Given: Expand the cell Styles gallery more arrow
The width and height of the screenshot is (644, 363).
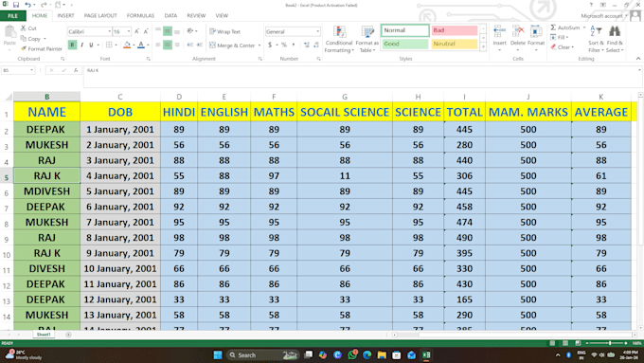Looking at the screenshot, I should pyautogui.click(x=483, y=47).
